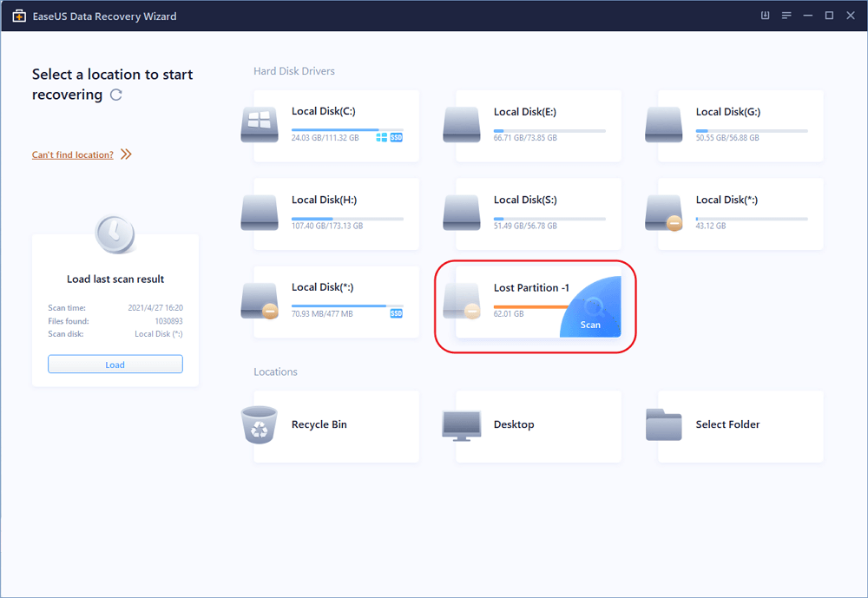Click the Hard Disk Drivers heading
Viewport: 868px width, 598px height.
click(294, 71)
